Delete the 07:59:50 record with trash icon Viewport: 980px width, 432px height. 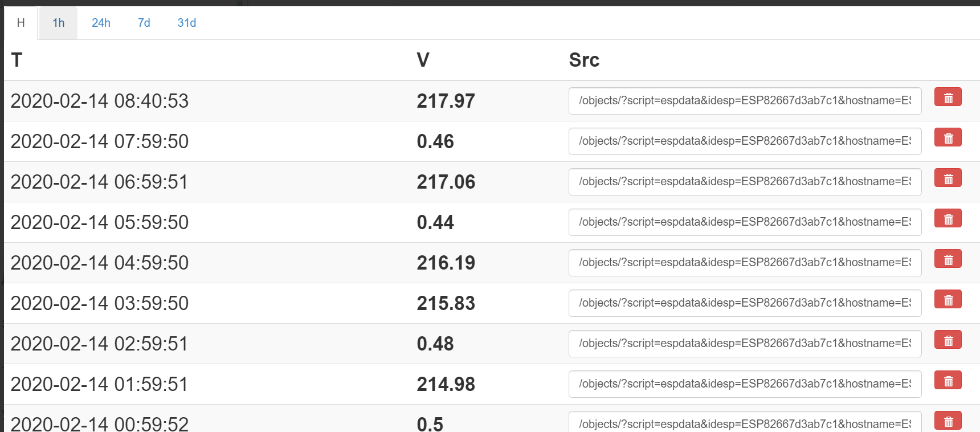click(948, 138)
